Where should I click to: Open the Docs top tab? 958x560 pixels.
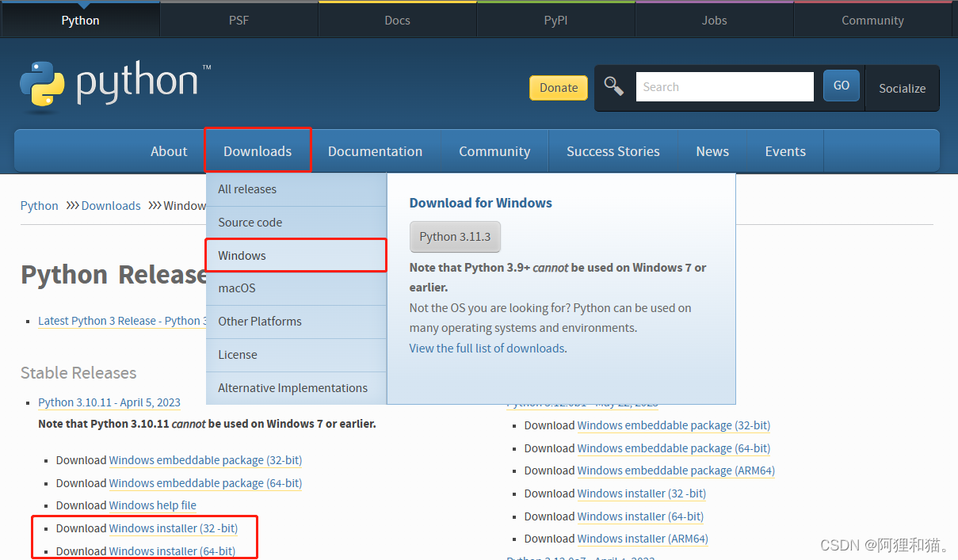tap(397, 21)
